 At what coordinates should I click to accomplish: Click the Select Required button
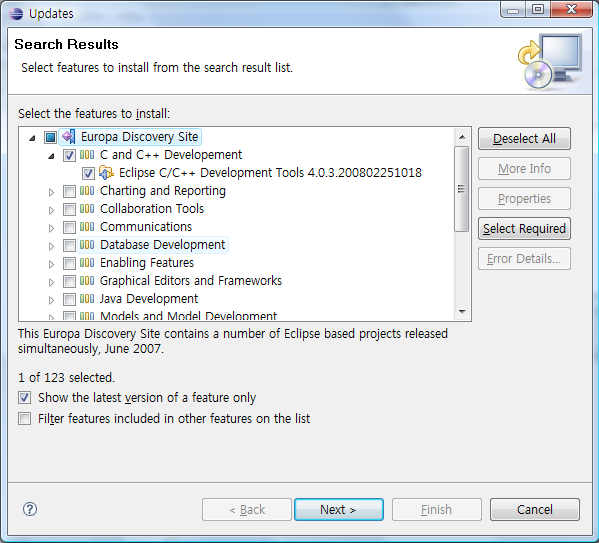click(524, 229)
